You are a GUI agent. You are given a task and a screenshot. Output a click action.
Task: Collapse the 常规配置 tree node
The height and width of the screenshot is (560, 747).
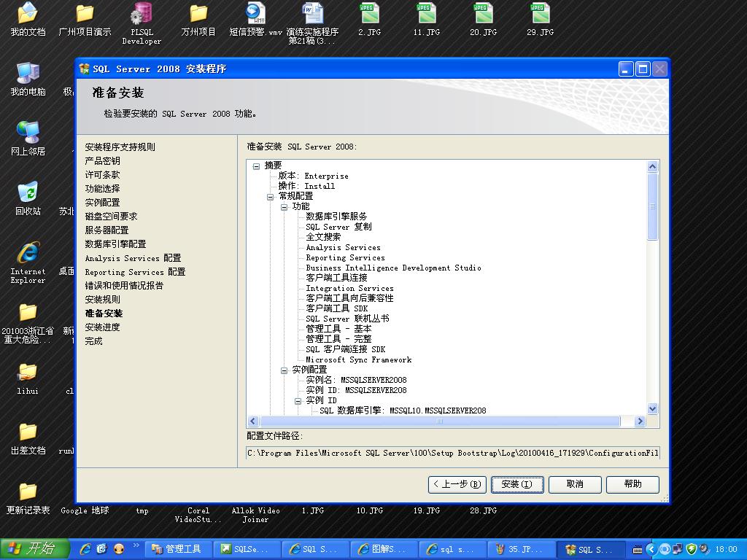point(270,197)
